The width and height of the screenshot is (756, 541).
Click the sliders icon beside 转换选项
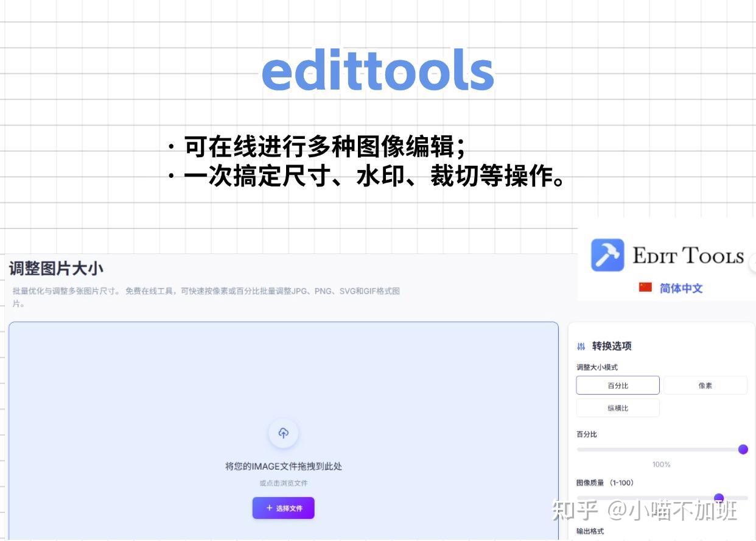(582, 345)
